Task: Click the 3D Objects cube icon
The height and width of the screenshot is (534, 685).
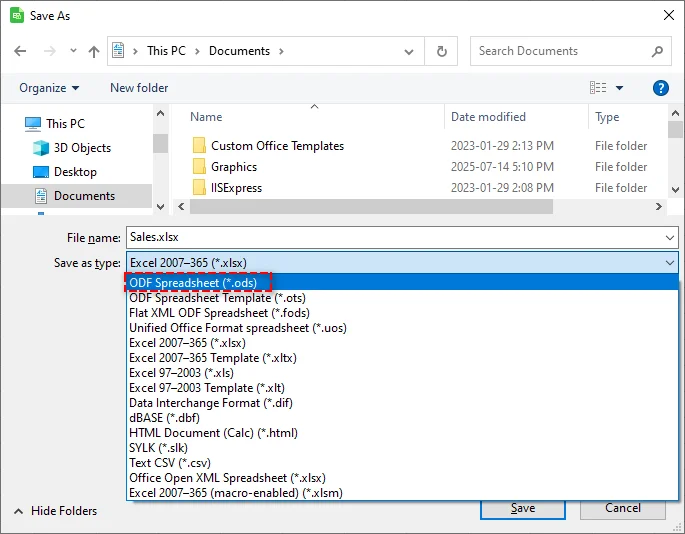Action: [x=41, y=148]
